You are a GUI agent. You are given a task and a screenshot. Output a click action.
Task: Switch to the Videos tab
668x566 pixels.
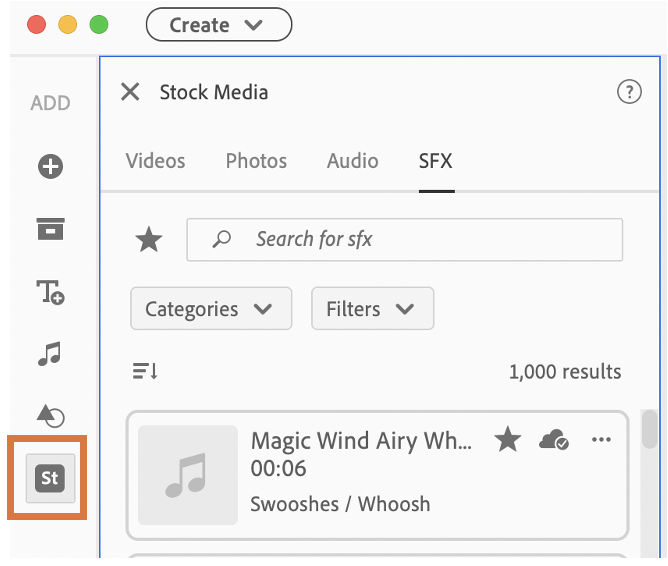click(155, 161)
